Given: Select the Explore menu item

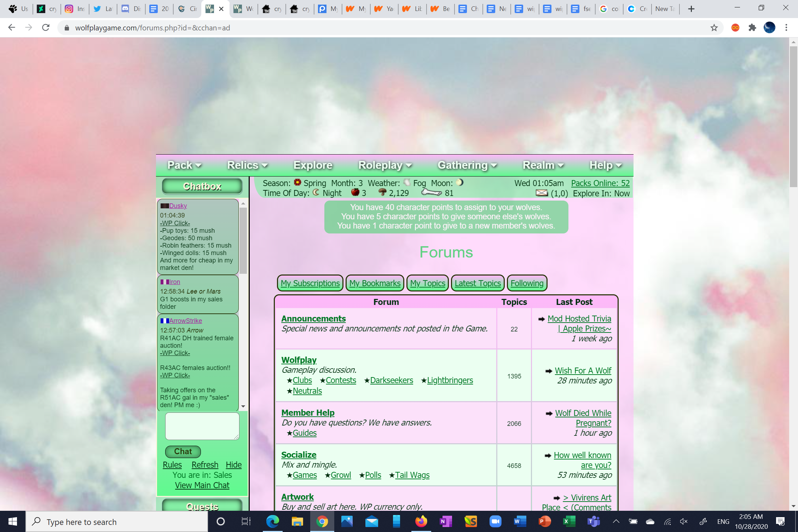Looking at the screenshot, I should 313,165.
